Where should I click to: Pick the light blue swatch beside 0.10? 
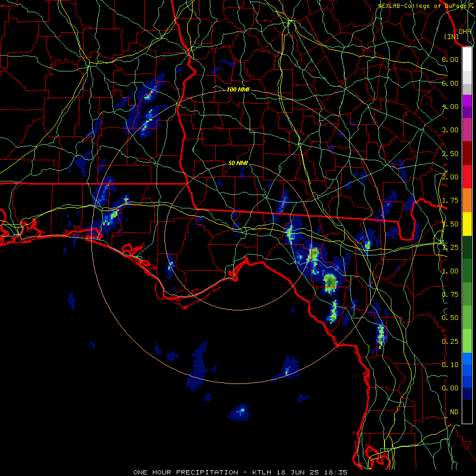(x=467, y=359)
